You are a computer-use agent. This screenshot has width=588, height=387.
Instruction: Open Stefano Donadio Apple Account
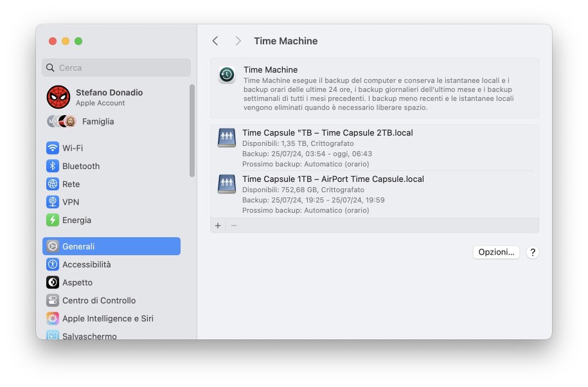point(111,97)
